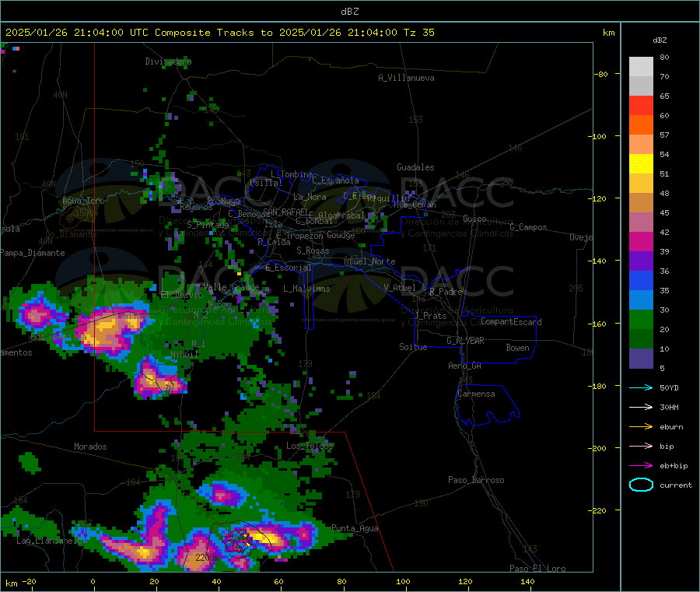Click the 'Valle_Grande' map label
700x592 pixels.
pyautogui.click(x=231, y=286)
